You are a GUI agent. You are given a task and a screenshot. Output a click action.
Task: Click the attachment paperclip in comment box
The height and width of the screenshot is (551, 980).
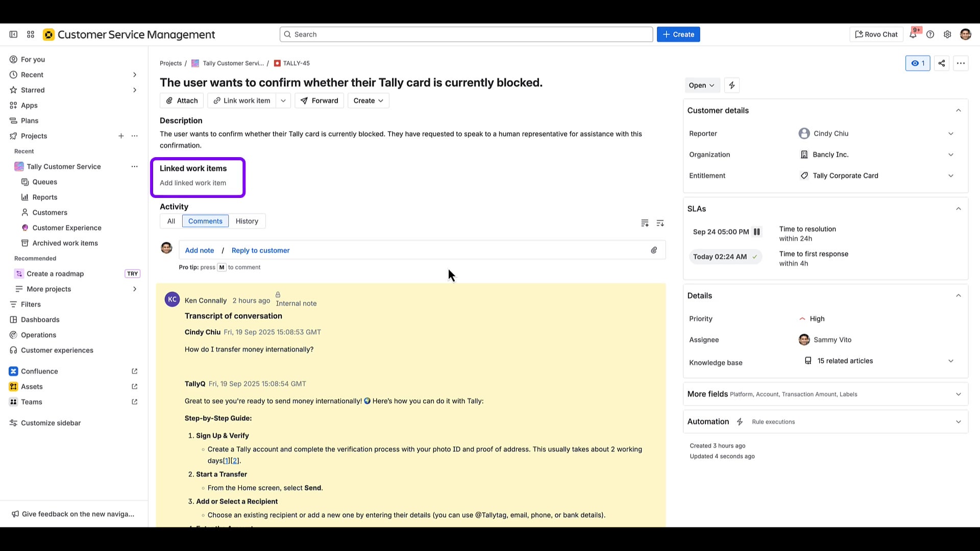point(654,250)
